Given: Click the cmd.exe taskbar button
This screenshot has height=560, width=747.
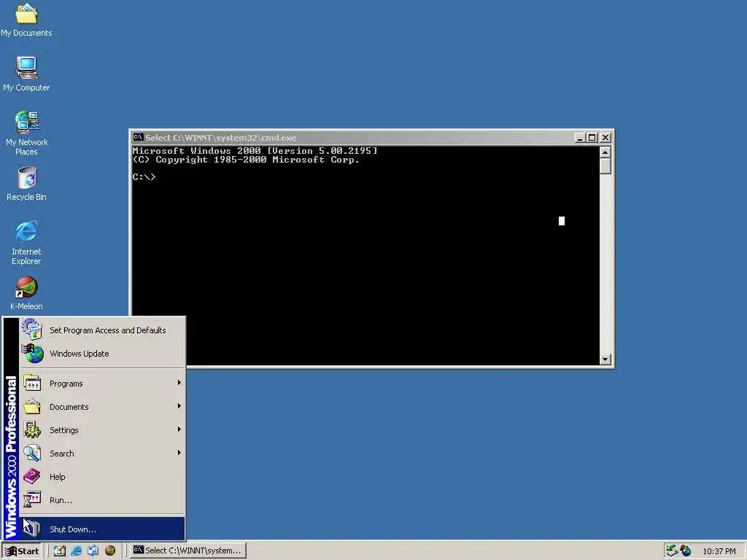Looking at the screenshot, I should tap(188, 551).
